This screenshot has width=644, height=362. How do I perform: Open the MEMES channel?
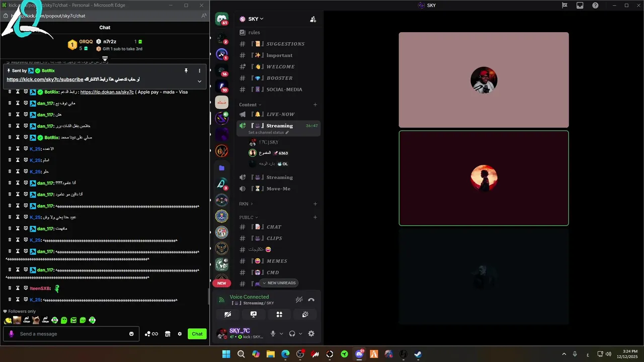[x=278, y=261]
